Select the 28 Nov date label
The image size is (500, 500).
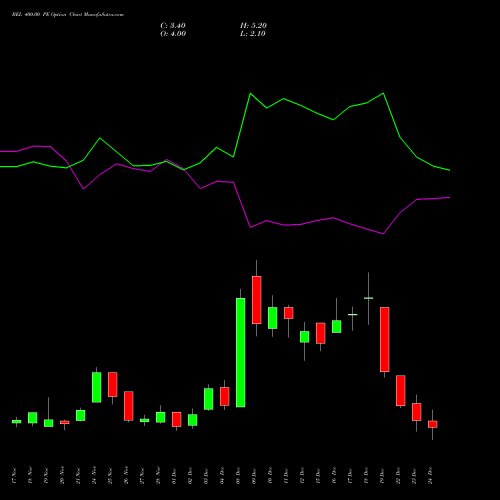tap(158, 476)
